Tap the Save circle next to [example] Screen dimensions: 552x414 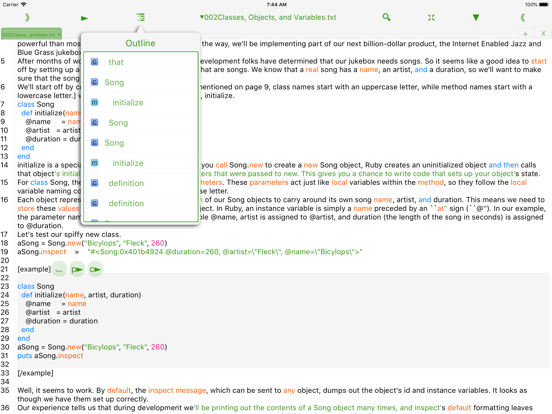coord(59,270)
